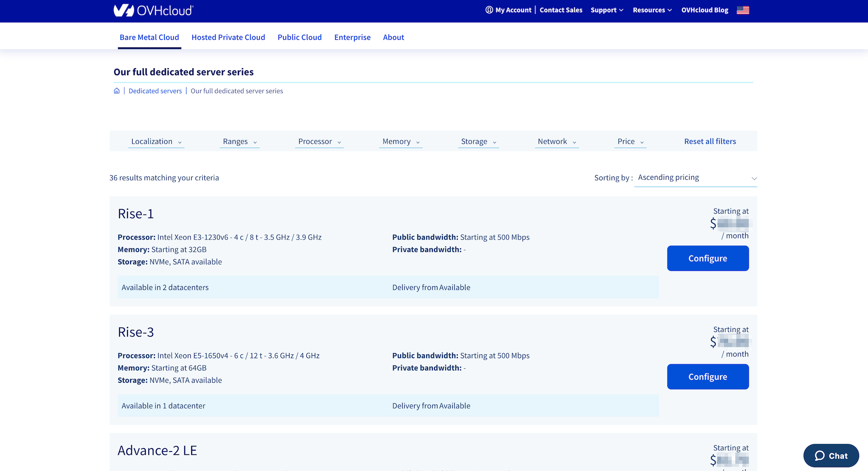Click Rise-1 'Memory: Starting at 32GB'

click(x=162, y=250)
